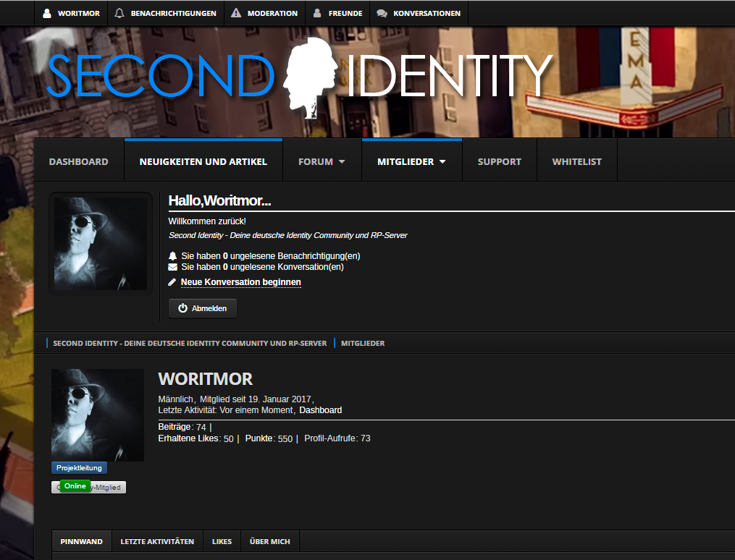
Task: Open Neuigkeiten und Artikel menu item
Action: tap(203, 161)
